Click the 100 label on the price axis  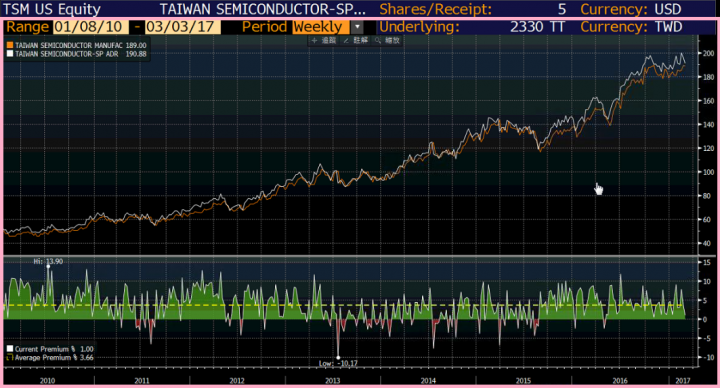click(x=709, y=172)
